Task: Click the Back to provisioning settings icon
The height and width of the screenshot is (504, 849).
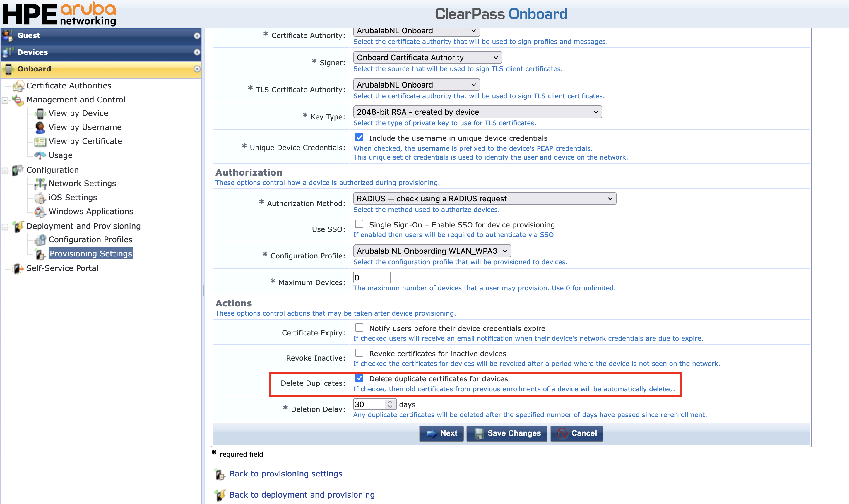Action: tap(220, 474)
